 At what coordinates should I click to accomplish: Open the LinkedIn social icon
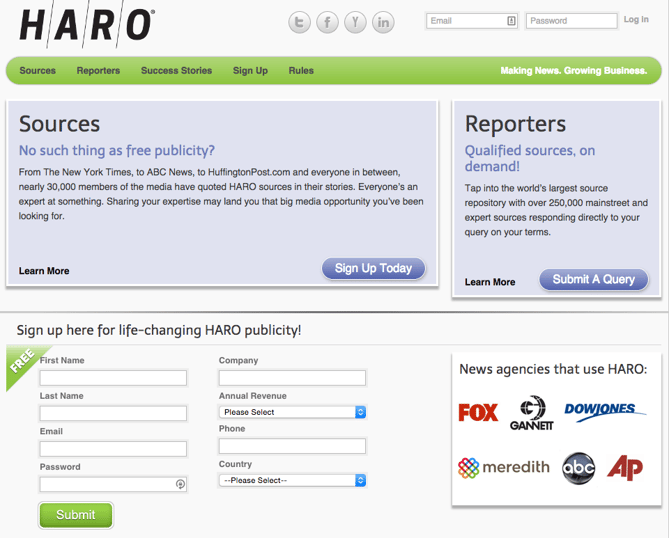click(383, 22)
